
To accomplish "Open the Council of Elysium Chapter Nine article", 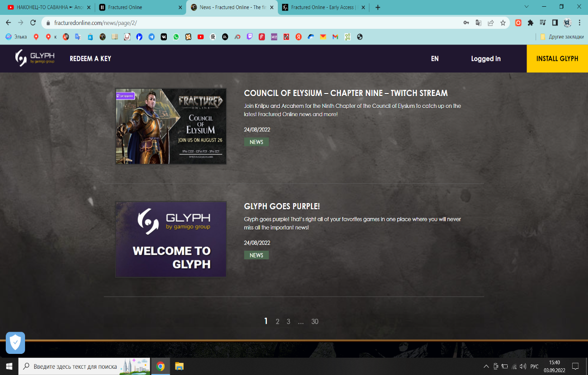I will 346,93.
